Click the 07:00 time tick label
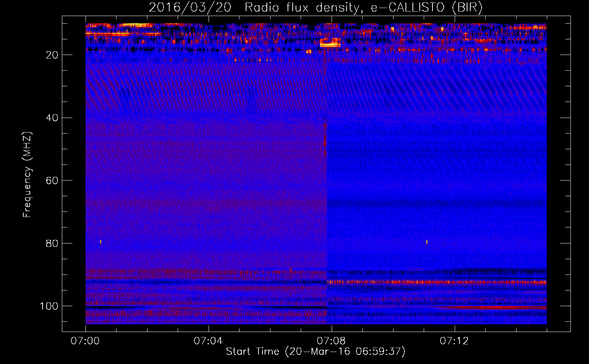Screen dimensions: 589x364 (85, 341)
